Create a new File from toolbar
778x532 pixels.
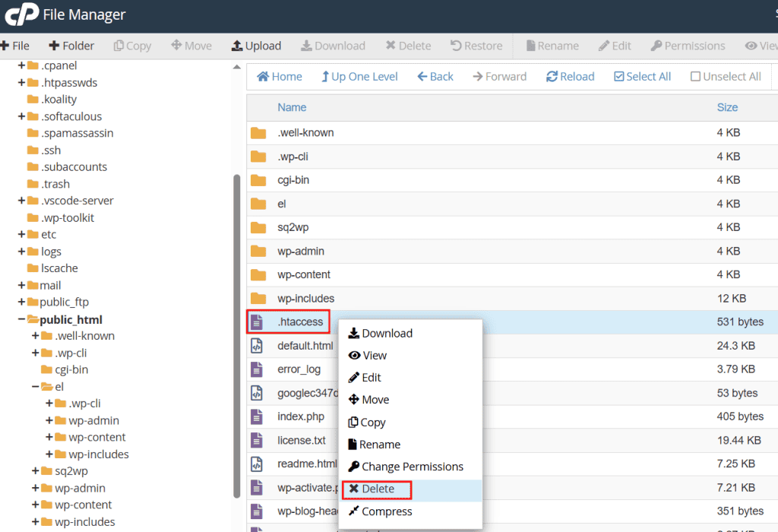pyautogui.click(x=15, y=46)
